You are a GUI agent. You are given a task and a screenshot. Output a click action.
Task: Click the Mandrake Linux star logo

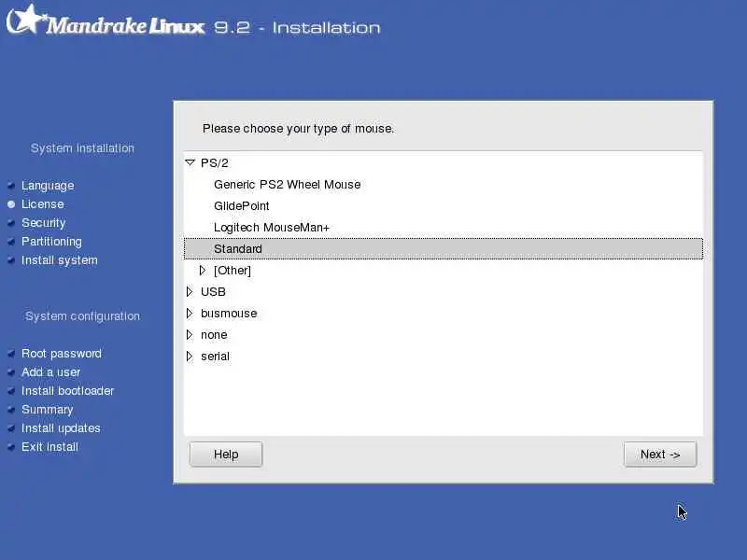point(25,19)
